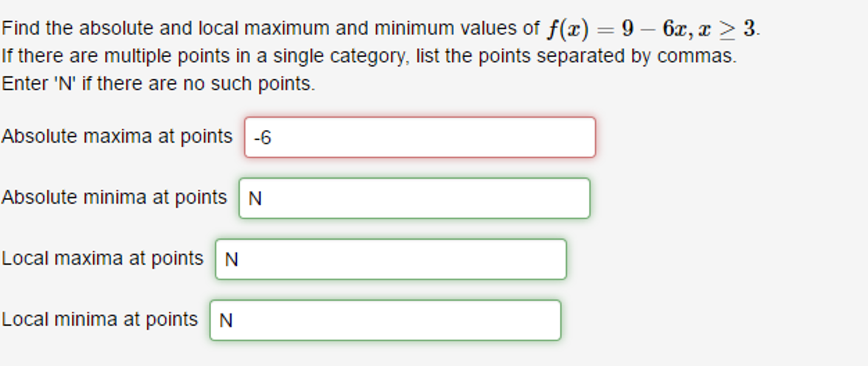Image resolution: width=868 pixels, height=366 pixels.
Task: Click the quoted 'N' in the instructions
Action: (65, 84)
